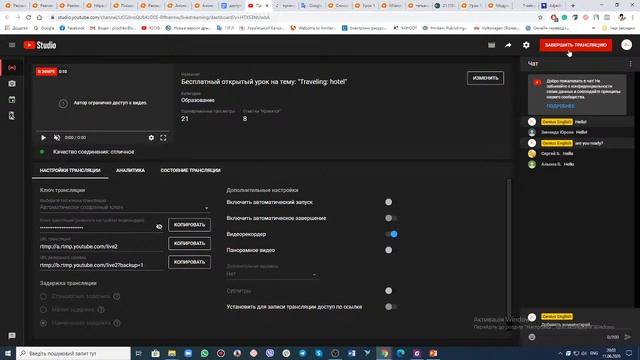Switch to the Настройки трансляции tab
The width and height of the screenshot is (640, 360).
click(x=70, y=170)
